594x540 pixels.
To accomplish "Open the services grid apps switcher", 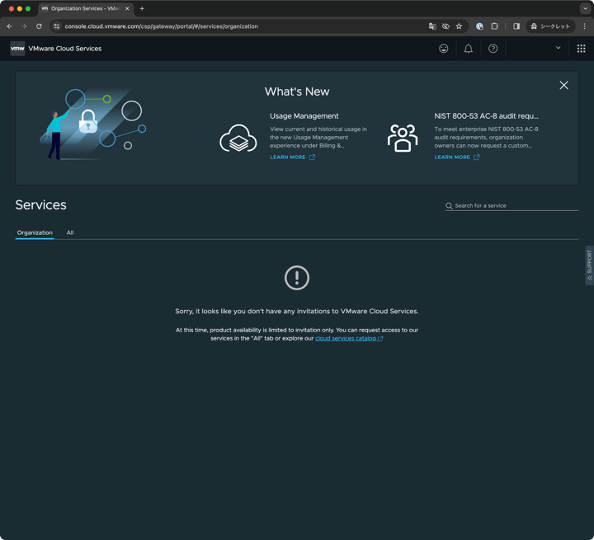I will [581, 49].
